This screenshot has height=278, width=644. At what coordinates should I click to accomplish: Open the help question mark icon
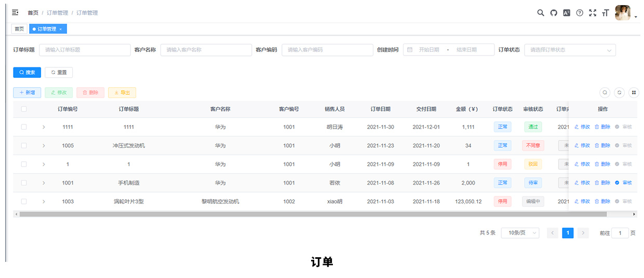580,13
